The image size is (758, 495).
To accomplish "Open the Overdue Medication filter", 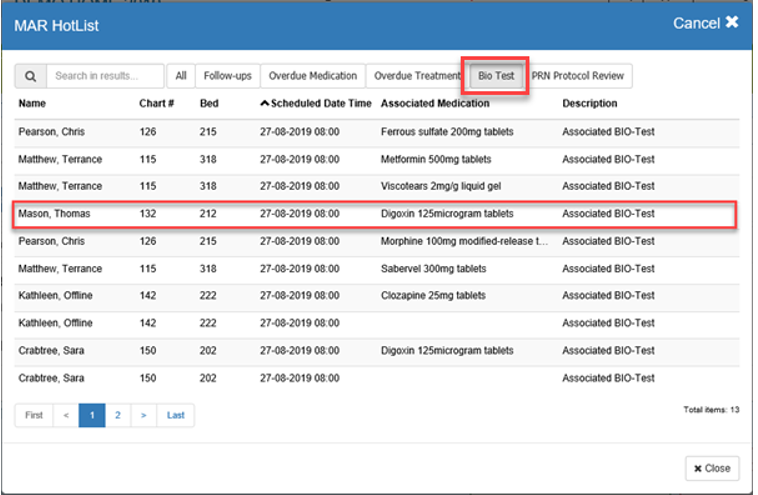I will 313,76.
